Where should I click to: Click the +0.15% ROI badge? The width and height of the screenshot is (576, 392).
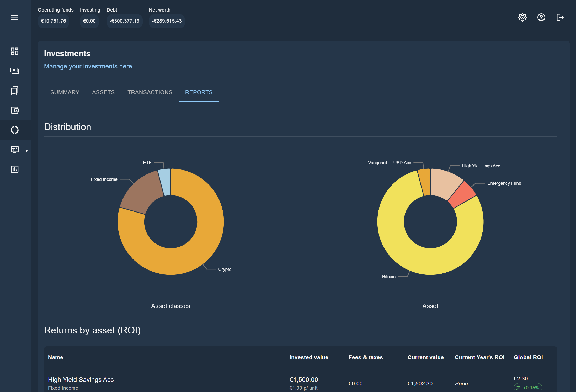528,388
